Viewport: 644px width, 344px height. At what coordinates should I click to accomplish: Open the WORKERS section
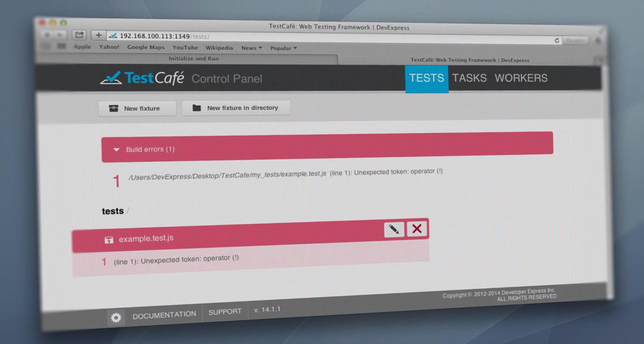click(x=521, y=78)
